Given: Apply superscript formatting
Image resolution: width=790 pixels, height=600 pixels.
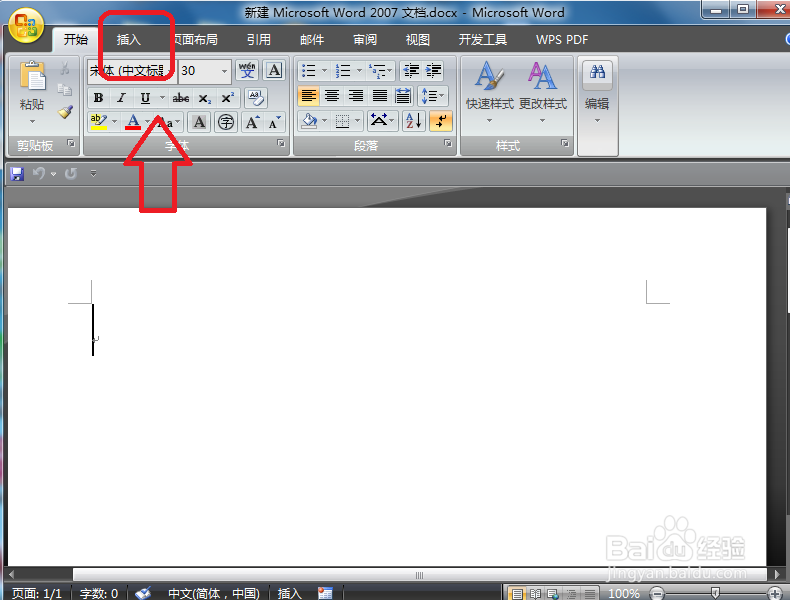Looking at the screenshot, I should click(x=227, y=98).
